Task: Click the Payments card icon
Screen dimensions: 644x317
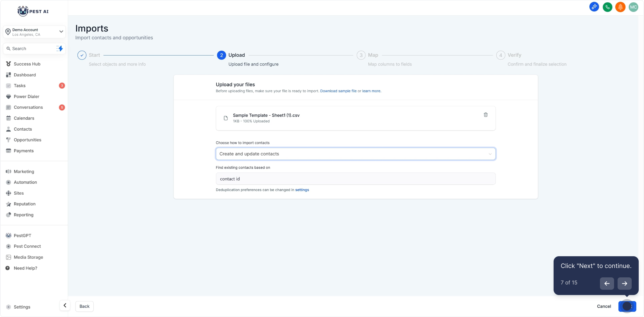Action: [x=9, y=151]
